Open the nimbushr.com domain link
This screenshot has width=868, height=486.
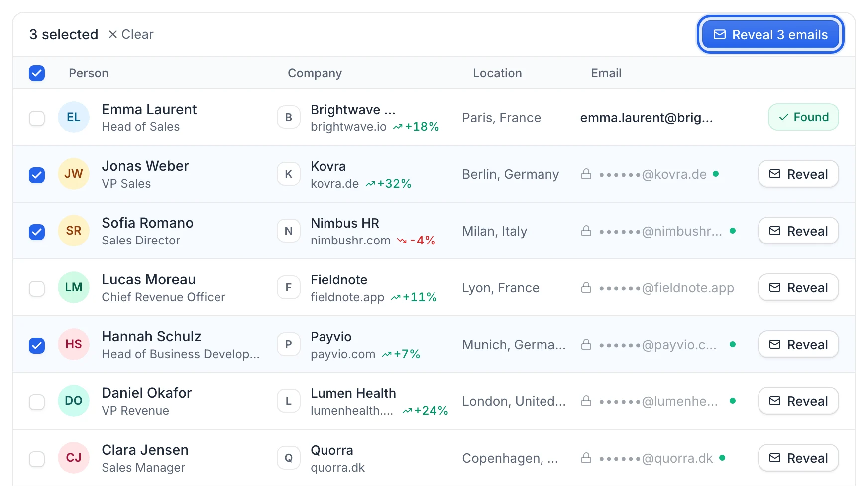click(x=350, y=241)
